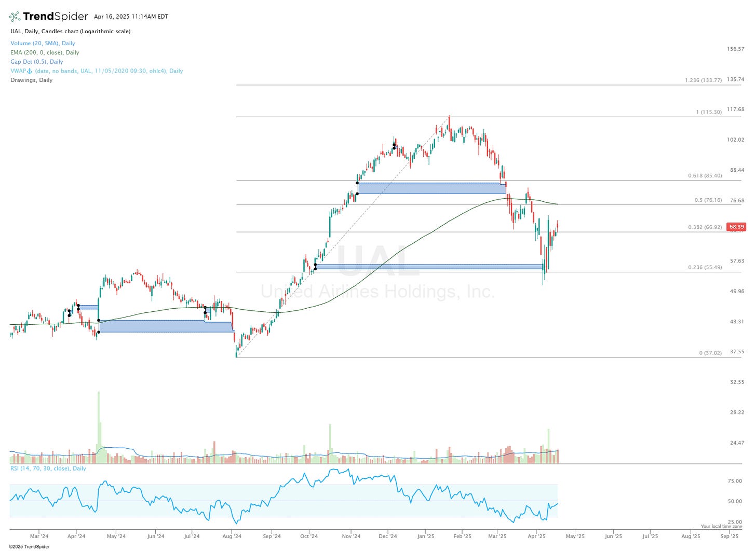
Task: Click the Fibonacci label '1 (115.30)'
Action: (709, 112)
